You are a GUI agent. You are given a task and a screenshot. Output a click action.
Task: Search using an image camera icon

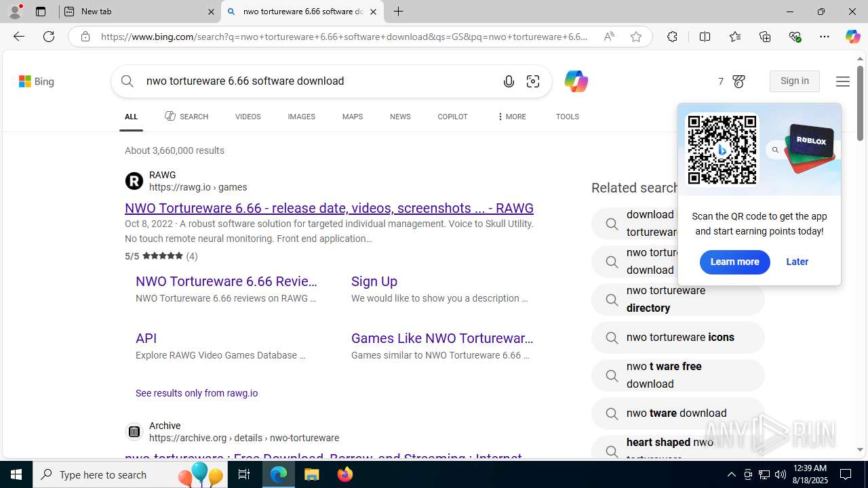click(533, 81)
